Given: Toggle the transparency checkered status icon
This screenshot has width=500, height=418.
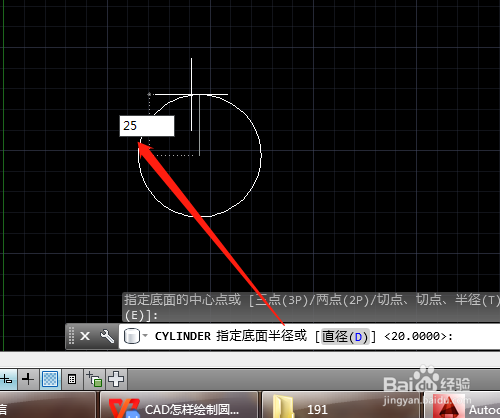Looking at the screenshot, I should 50,379.
